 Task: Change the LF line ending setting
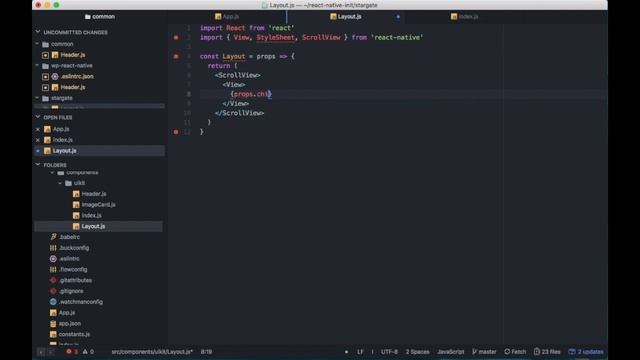click(360, 351)
